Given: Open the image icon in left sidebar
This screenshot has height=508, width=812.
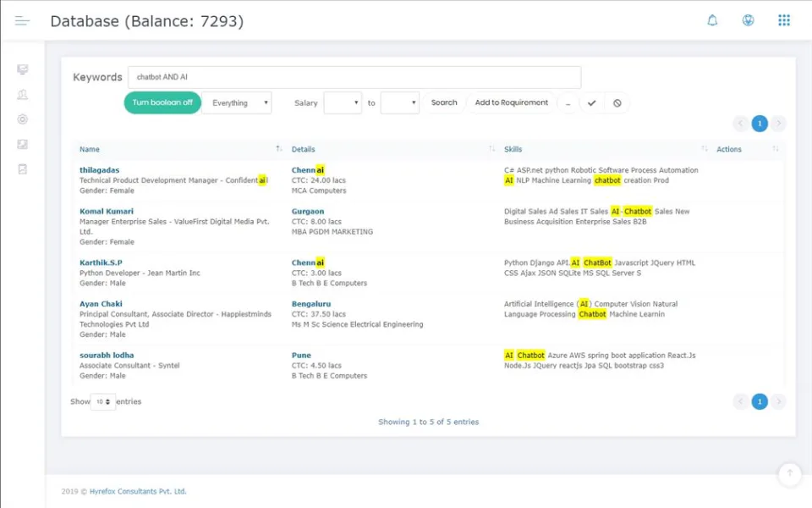Looking at the screenshot, I should (22, 144).
